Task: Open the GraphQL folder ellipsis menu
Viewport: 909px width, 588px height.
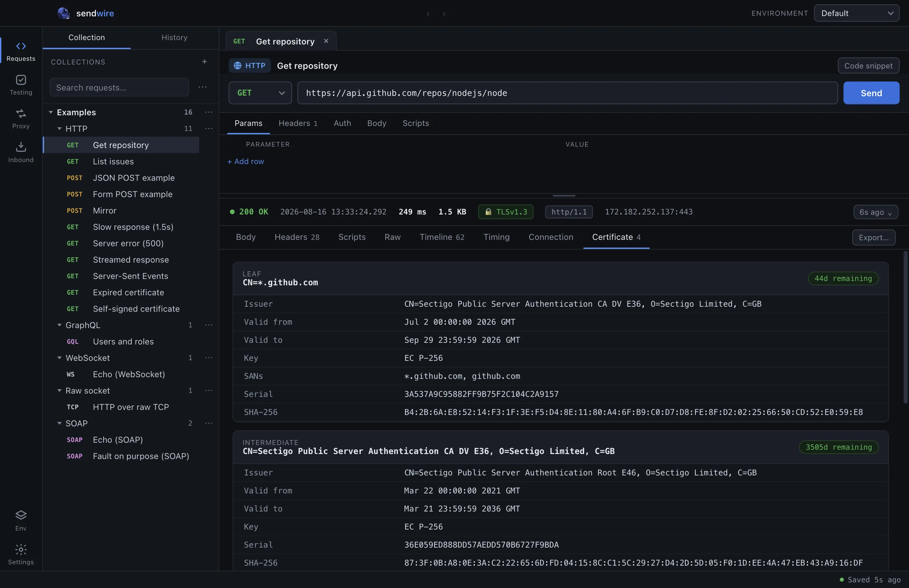Action: click(x=209, y=325)
